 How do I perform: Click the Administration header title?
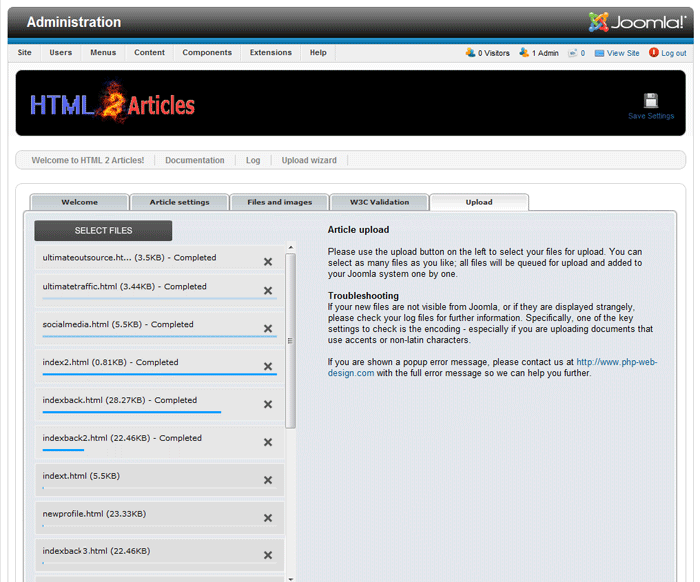[74, 22]
